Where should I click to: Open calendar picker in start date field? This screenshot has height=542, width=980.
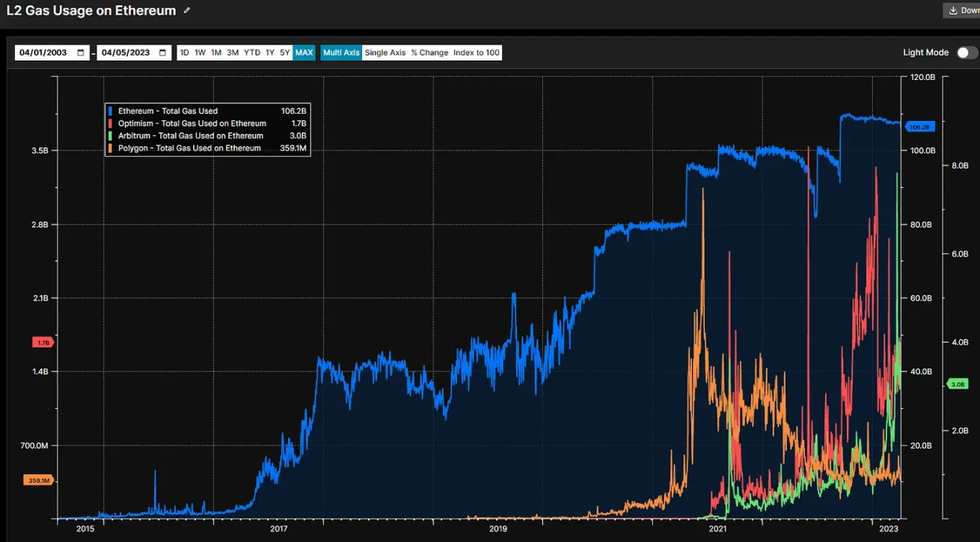pos(81,53)
